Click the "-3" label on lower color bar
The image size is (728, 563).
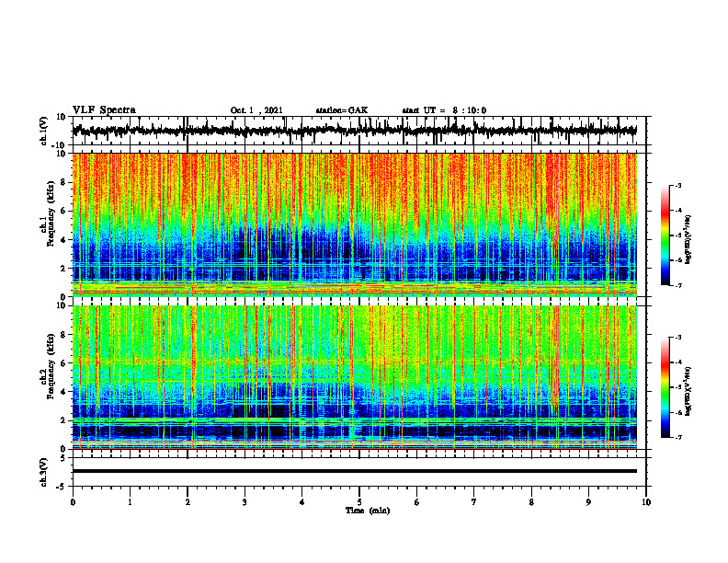point(677,338)
